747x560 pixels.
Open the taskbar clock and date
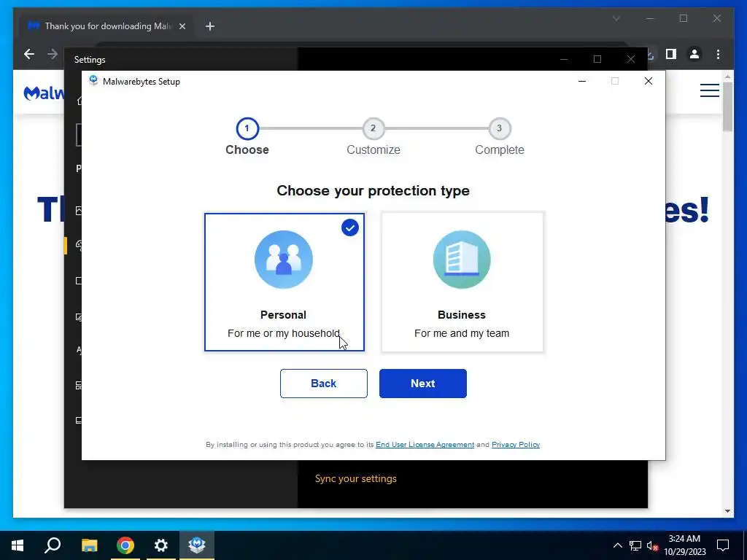[x=684, y=545]
